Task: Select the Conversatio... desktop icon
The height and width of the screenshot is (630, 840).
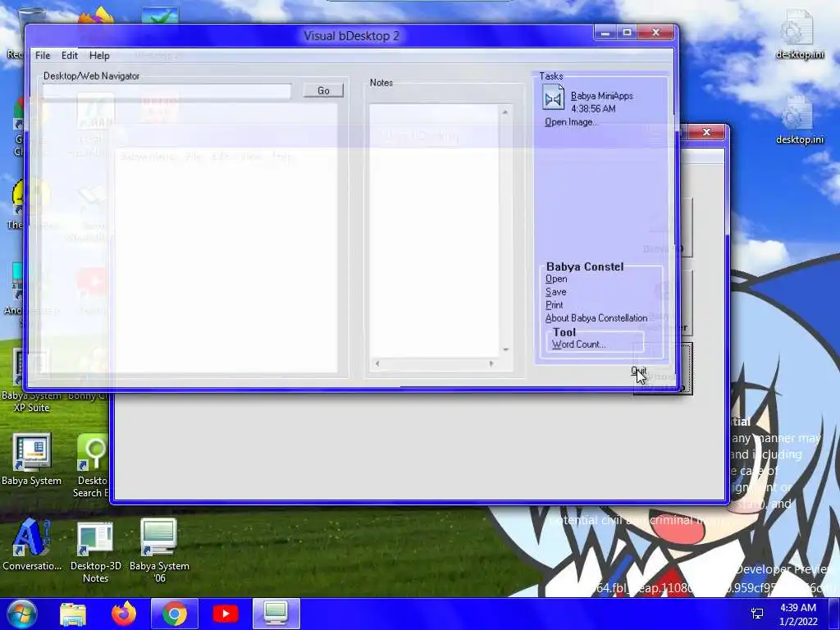Action: click(32, 545)
